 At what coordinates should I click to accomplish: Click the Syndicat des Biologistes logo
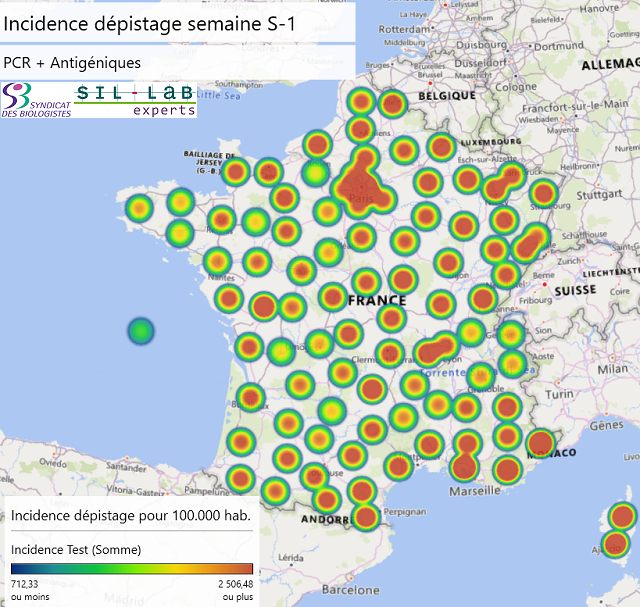coord(36,100)
